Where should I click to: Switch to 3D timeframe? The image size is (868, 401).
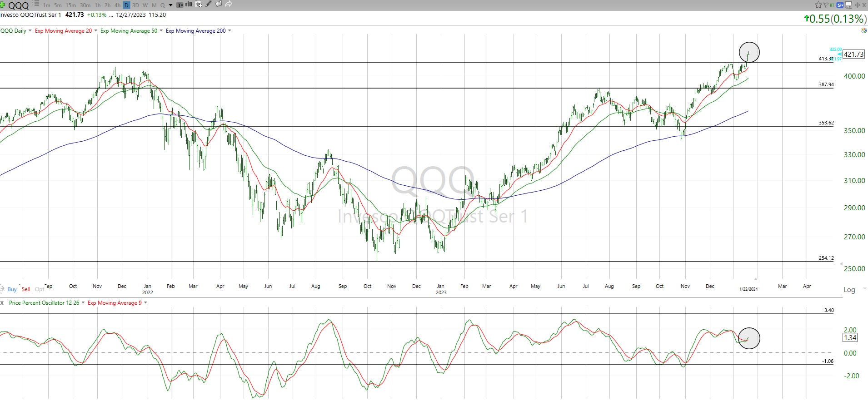point(135,5)
